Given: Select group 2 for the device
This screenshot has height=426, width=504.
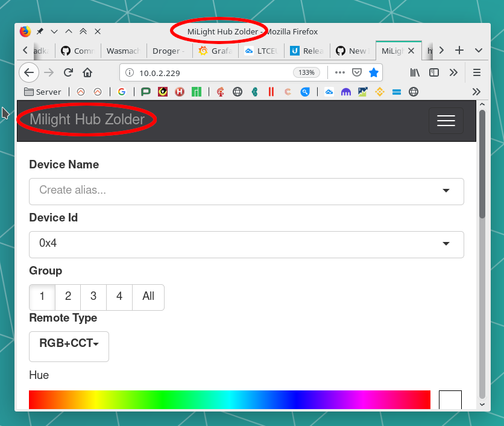Looking at the screenshot, I should [68, 297].
